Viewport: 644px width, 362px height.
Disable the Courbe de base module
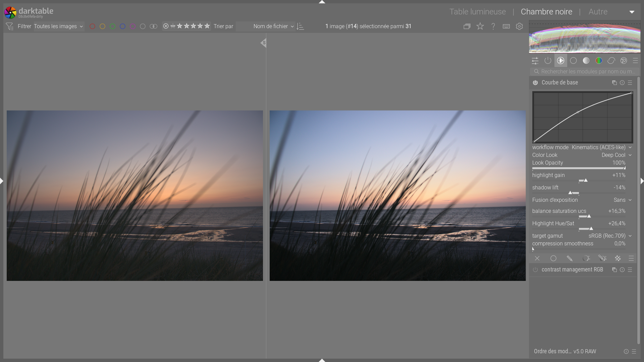(535, 83)
